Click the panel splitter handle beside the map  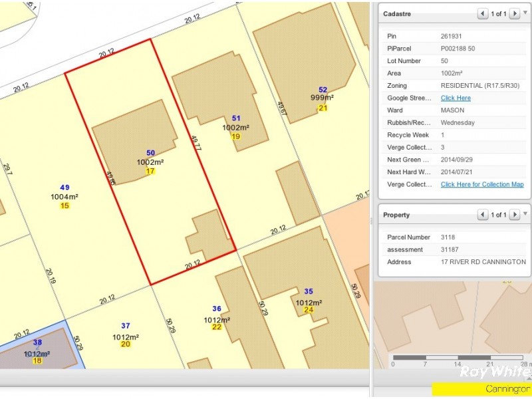tap(371, 221)
